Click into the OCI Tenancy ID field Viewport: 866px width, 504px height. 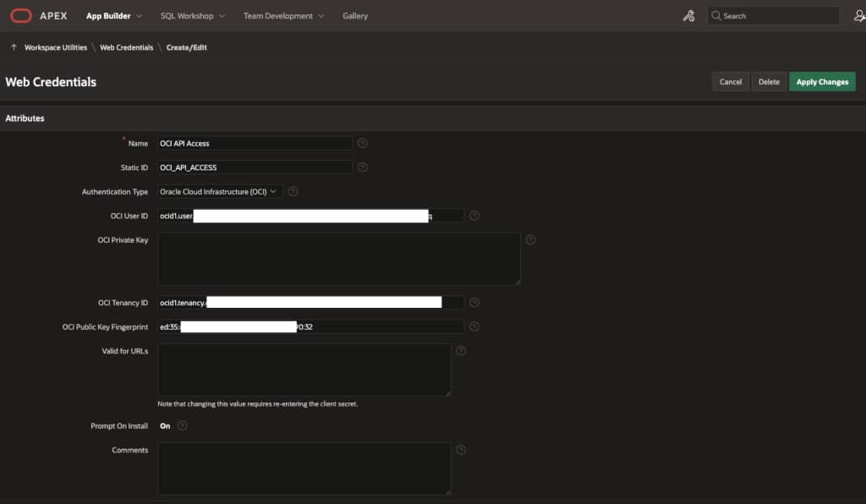coord(310,303)
